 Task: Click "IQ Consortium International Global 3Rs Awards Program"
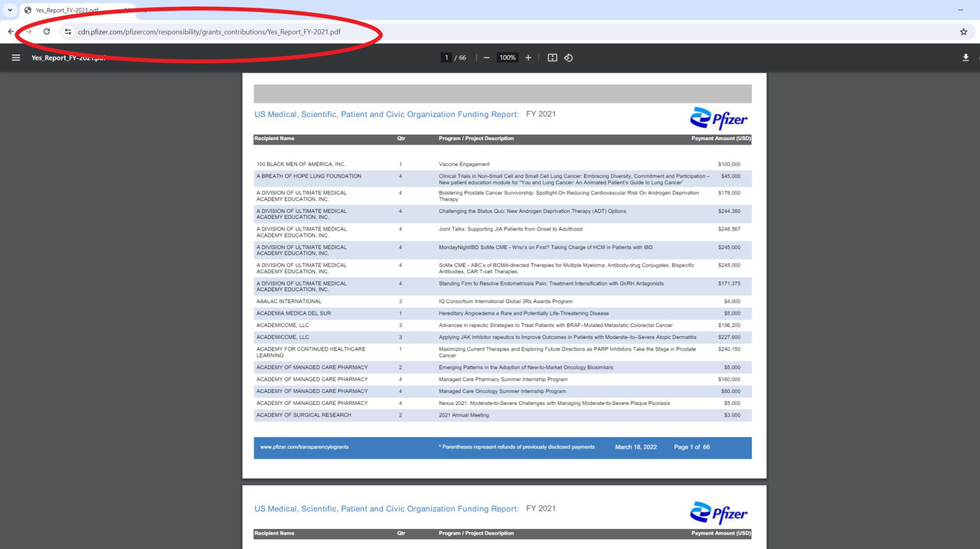(505, 302)
